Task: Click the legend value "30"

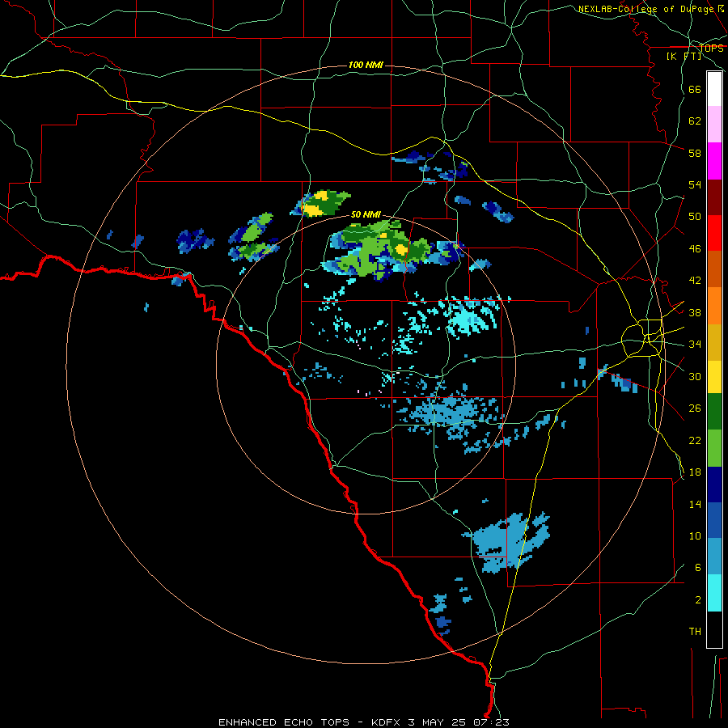Action: click(x=695, y=376)
